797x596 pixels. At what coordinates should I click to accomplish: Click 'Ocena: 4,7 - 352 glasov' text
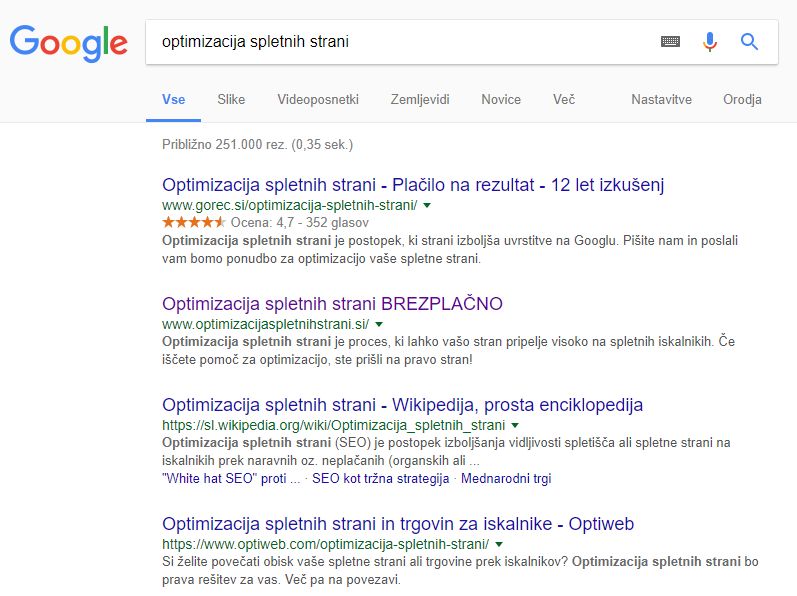tap(300, 223)
